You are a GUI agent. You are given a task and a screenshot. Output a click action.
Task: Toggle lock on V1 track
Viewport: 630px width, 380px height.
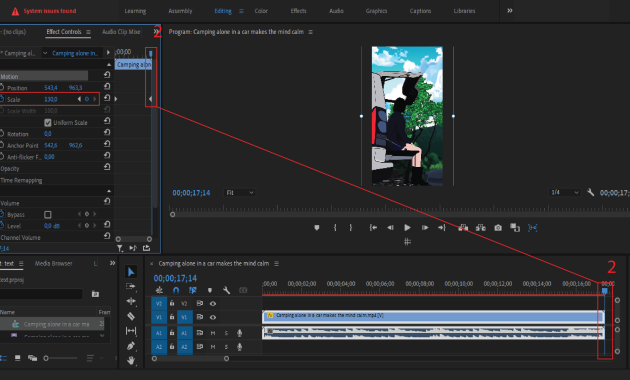click(x=172, y=317)
